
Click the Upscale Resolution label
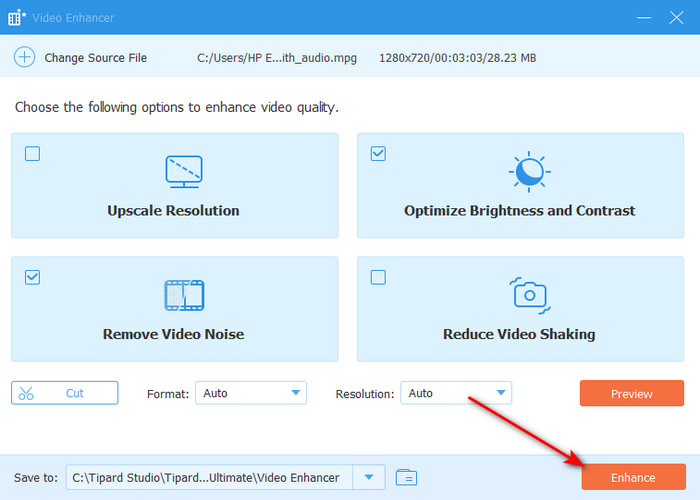click(x=173, y=210)
